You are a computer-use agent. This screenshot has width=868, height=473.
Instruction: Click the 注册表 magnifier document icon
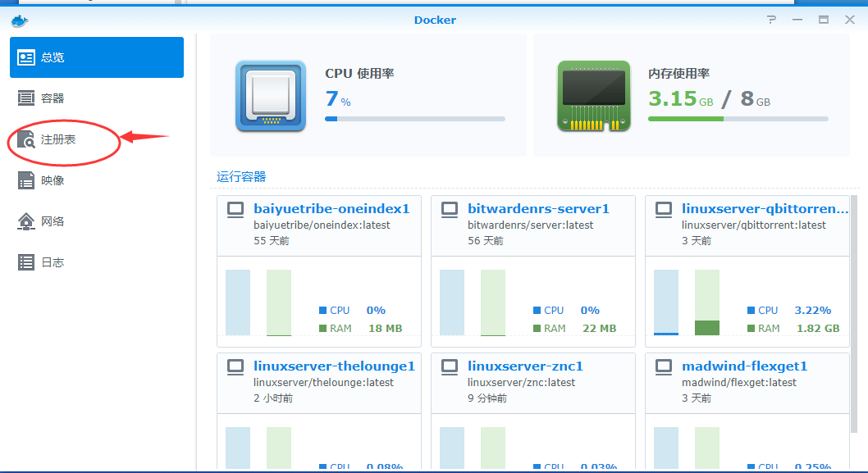(x=26, y=139)
